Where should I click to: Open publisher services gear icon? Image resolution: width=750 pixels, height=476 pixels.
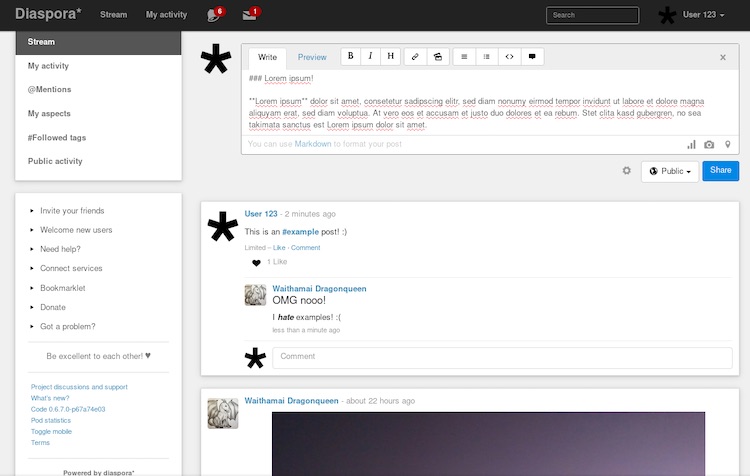pos(627,170)
